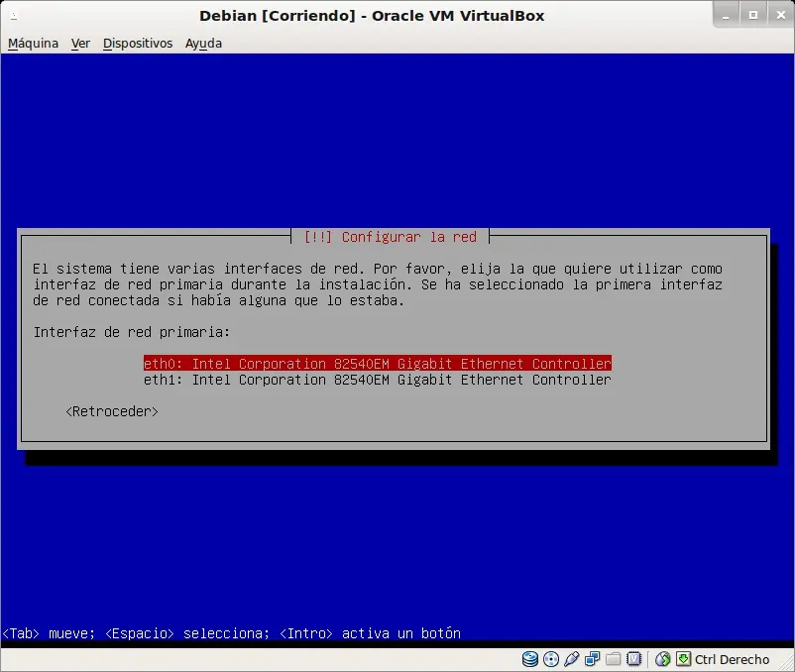Screen dimensions: 795x672
Task: Select the eth1 Intel Ethernet Controller entry
Action: pos(378,380)
